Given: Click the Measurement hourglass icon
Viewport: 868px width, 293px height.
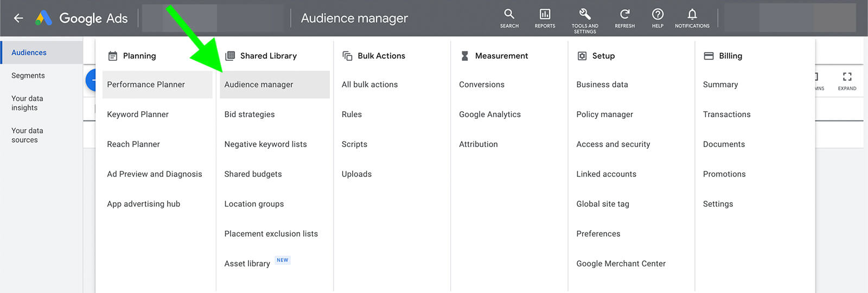Looking at the screenshot, I should pyautogui.click(x=465, y=56).
